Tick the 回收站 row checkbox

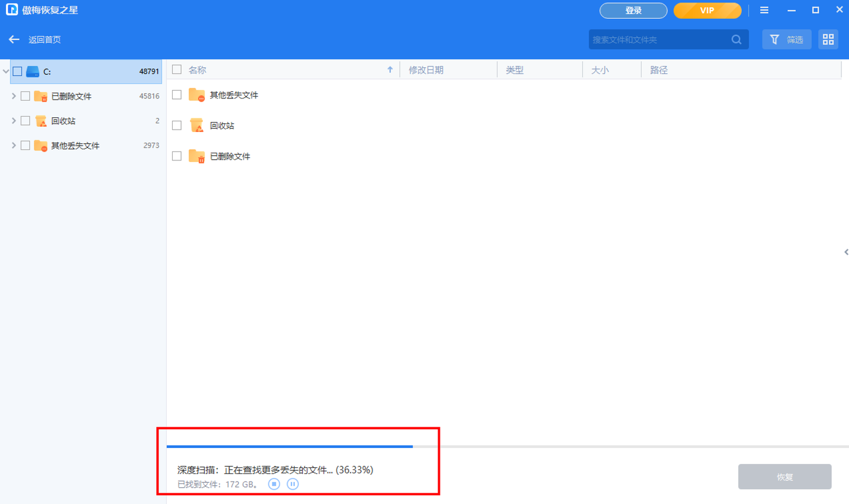tap(176, 125)
